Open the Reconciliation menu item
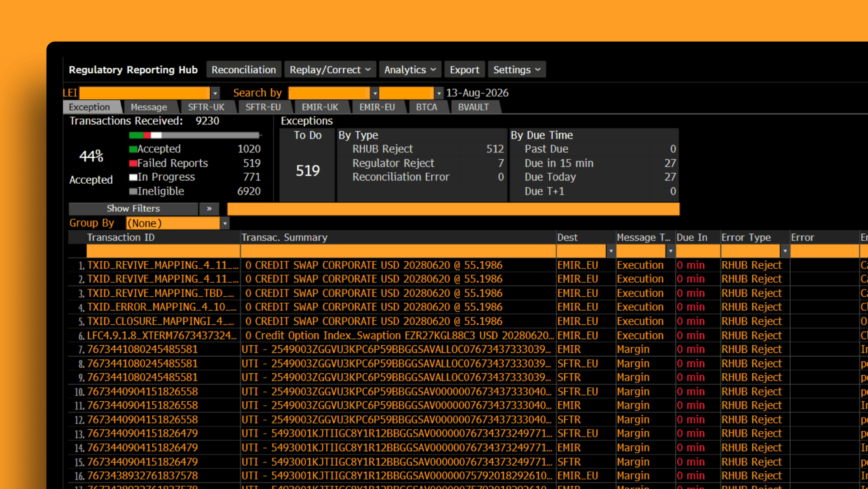The width and height of the screenshot is (868, 489). point(244,70)
